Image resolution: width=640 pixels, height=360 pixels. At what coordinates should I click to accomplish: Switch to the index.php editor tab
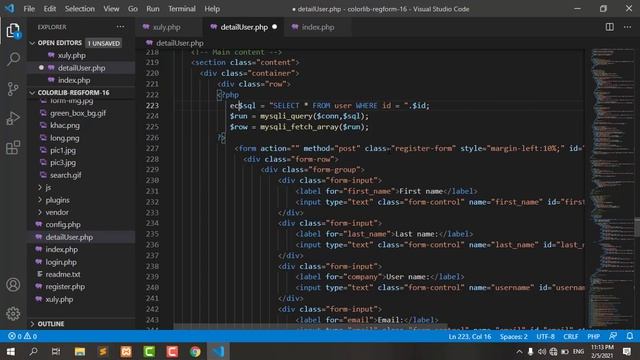point(318,27)
